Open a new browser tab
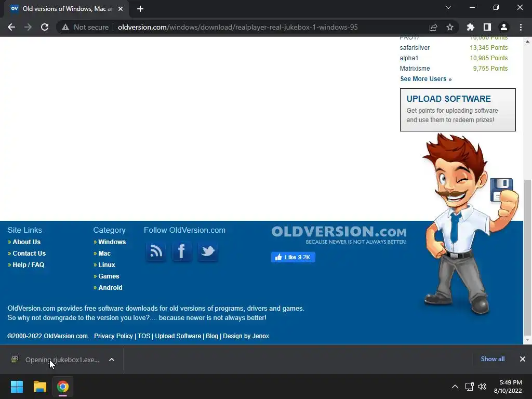This screenshot has height=399, width=532. tap(140, 9)
